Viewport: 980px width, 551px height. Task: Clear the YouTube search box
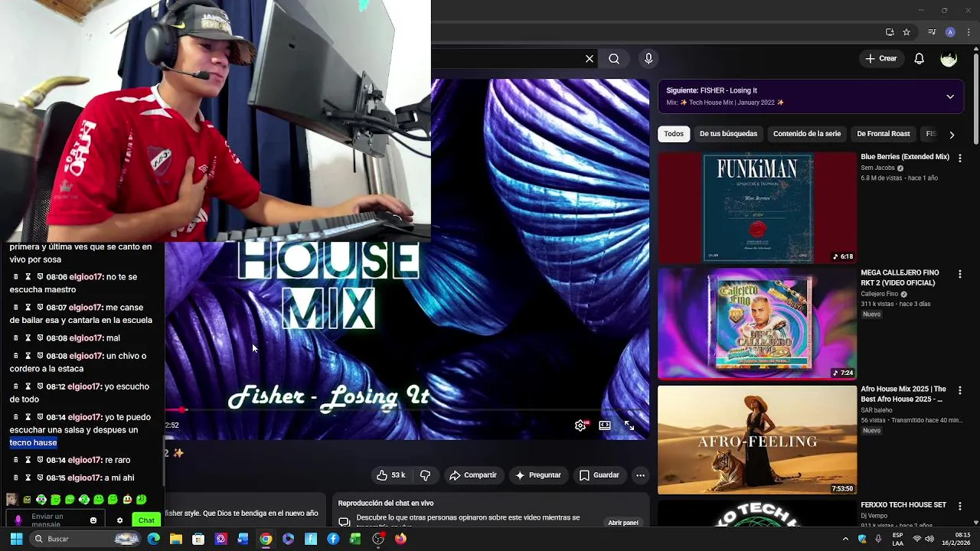pos(590,59)
